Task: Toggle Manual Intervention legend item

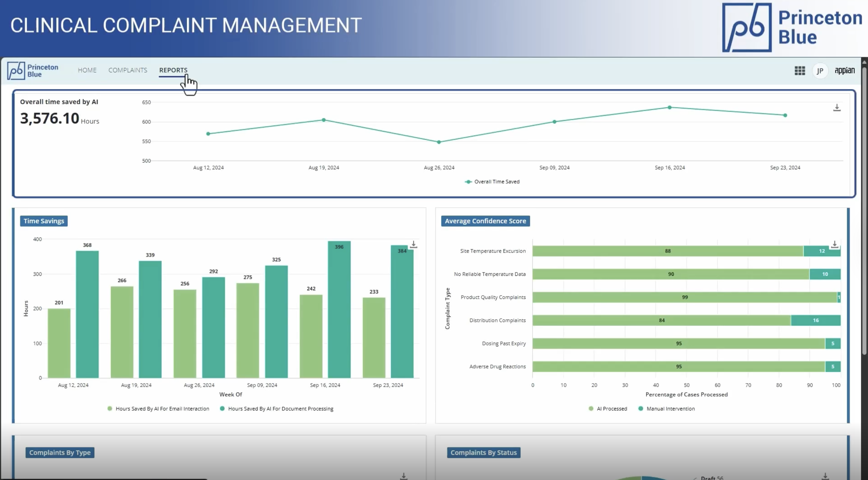Action: point(670,409)
